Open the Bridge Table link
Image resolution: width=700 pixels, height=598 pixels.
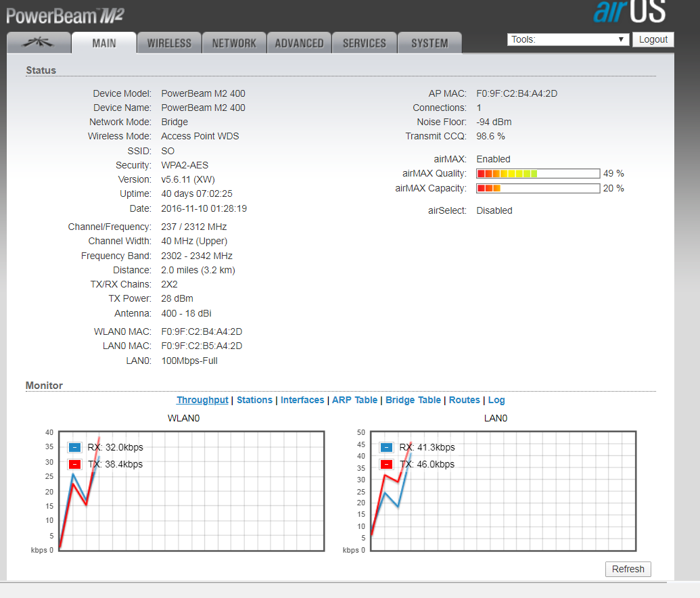click(x=413, y=400)
